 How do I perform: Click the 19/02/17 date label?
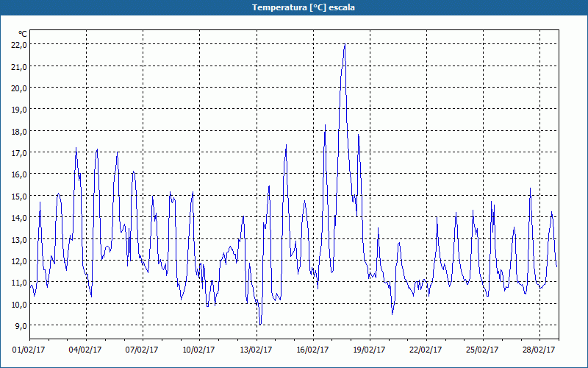[x=370, y=350]
